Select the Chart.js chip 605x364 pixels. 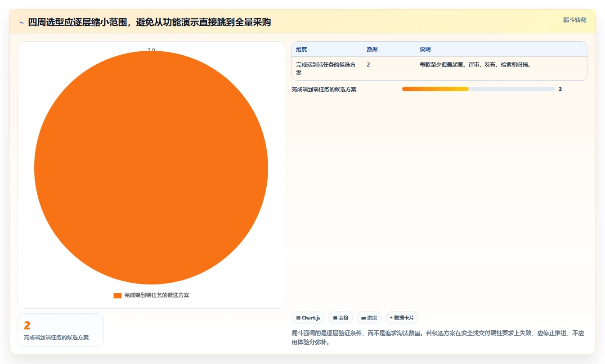point(308,318)
